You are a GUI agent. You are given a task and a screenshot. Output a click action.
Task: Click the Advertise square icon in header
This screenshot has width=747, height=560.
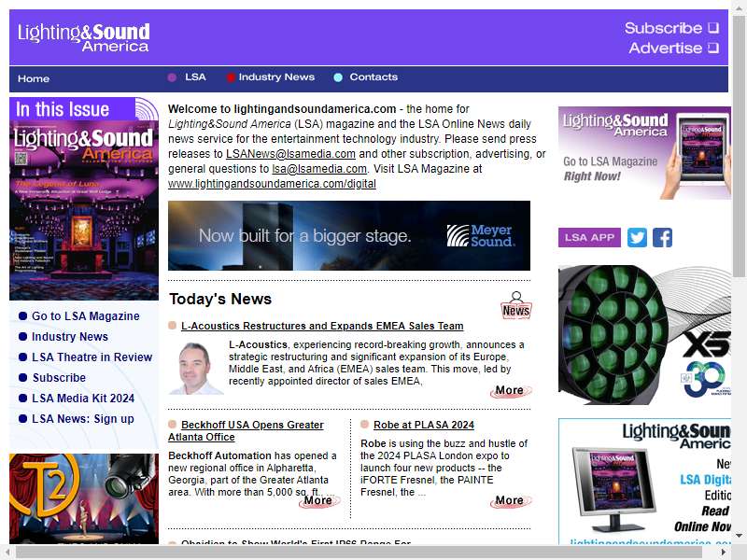[x=712, y=48]
